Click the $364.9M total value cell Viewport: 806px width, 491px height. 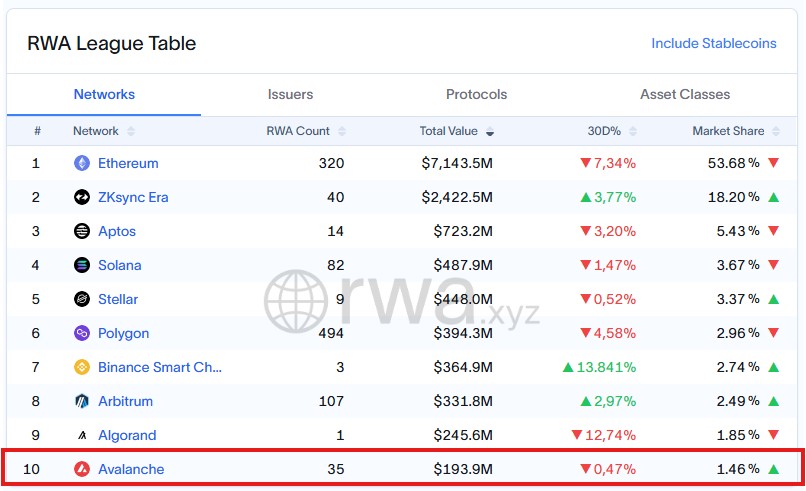463,367
